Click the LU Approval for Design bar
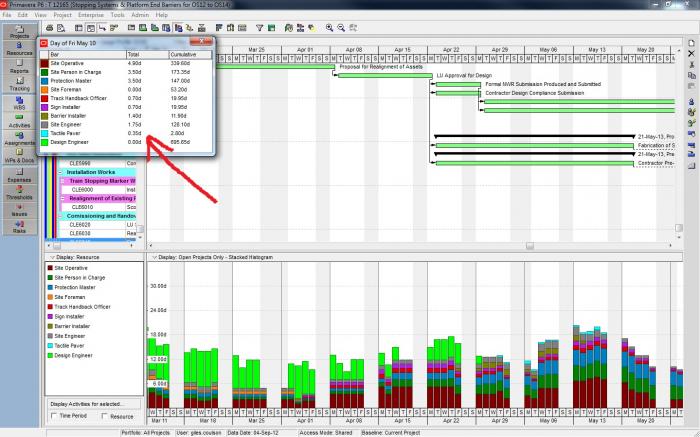700x437 pixels. tap(385, 75)
